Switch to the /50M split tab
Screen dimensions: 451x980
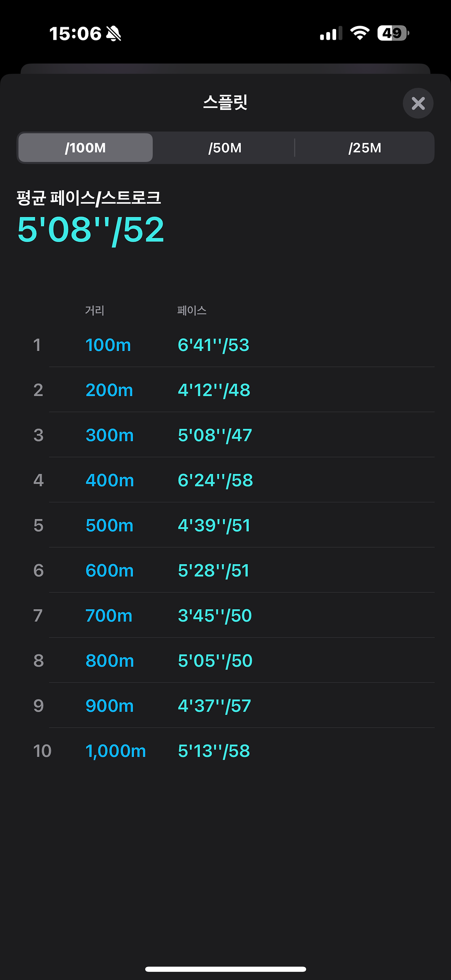click(x=225, y=148)
